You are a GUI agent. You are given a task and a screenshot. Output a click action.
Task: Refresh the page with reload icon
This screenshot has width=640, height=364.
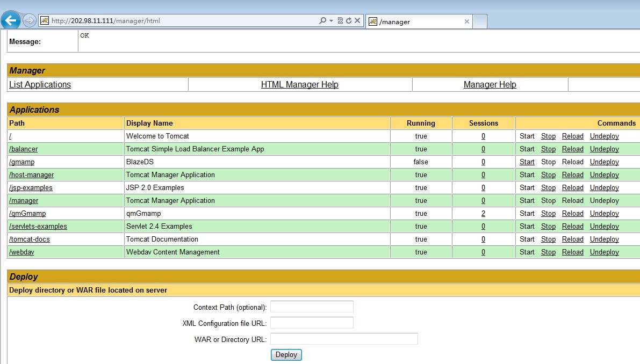[349, 20]
